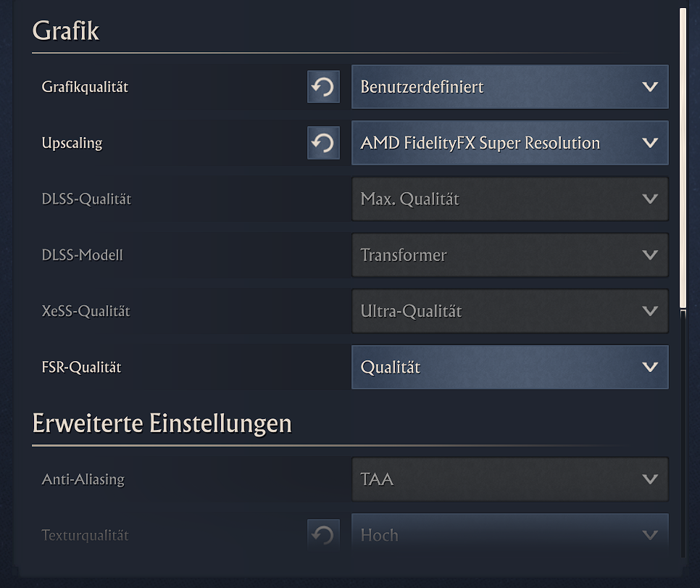Click the FSR-Qualität setting label
This screenshot has height=588, width=700.
click(81, 368)
